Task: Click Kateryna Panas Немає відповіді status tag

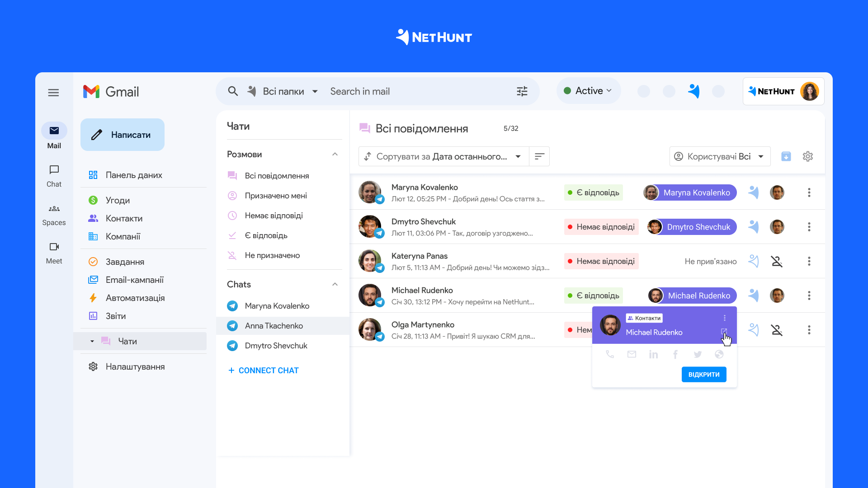Action: pos(601,261)
